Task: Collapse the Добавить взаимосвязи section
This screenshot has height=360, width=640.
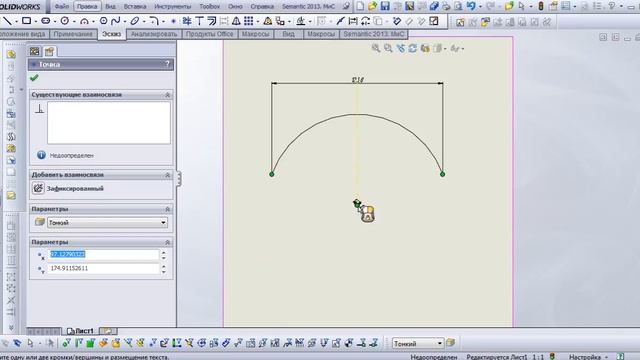Action: [167, 175]
